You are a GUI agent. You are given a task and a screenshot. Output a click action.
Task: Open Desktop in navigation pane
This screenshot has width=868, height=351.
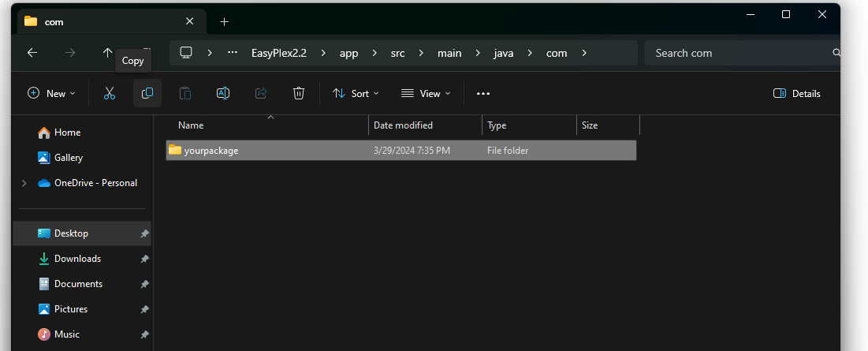tap(82, 233)
